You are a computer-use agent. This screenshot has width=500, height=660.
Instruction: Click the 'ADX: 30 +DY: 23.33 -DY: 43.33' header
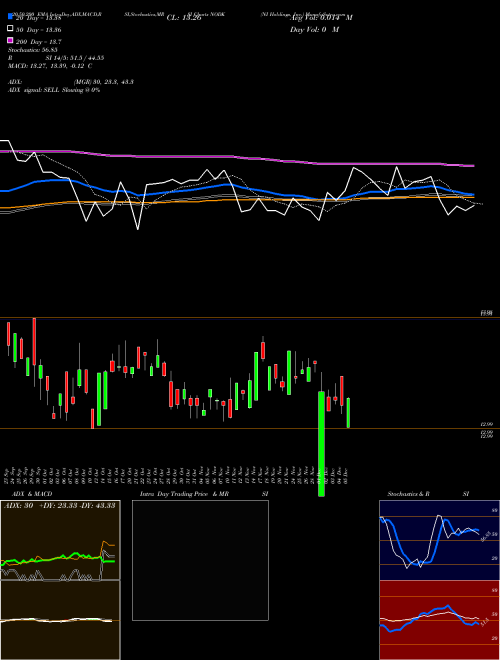[x=60, y=506]
